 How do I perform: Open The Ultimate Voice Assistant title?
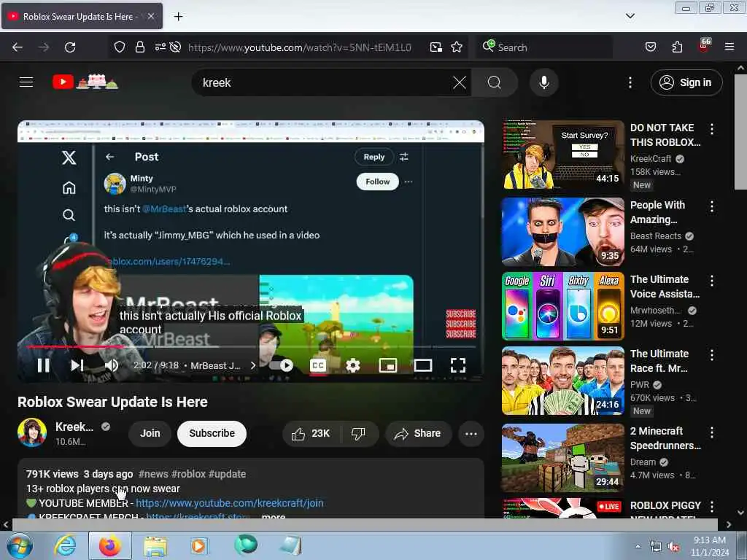[x=665, y=287]
